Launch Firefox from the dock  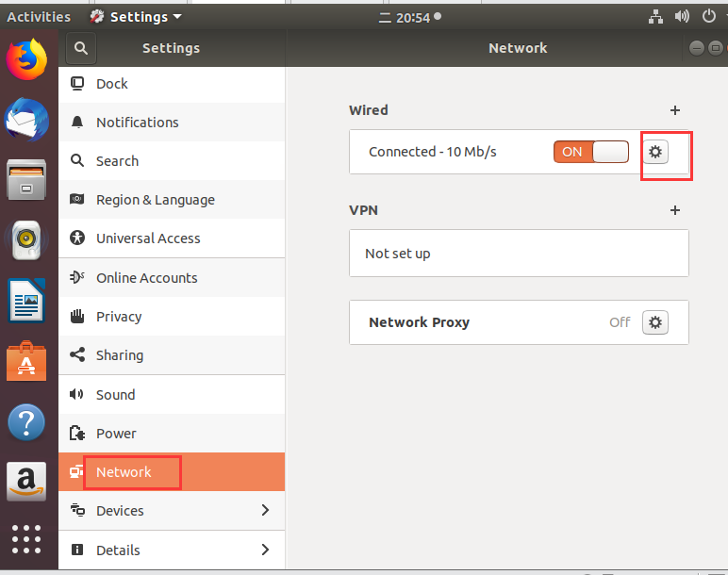click(26, 60)
